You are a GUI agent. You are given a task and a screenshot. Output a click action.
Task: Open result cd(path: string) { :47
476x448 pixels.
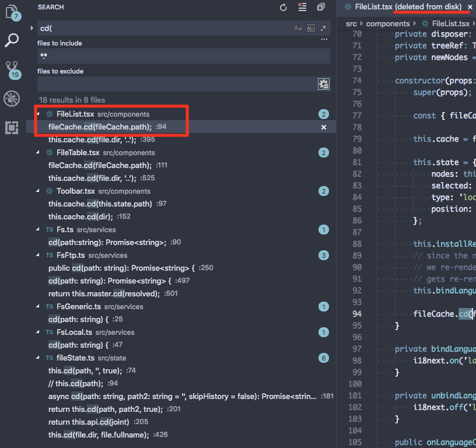[x=181, y=345]
